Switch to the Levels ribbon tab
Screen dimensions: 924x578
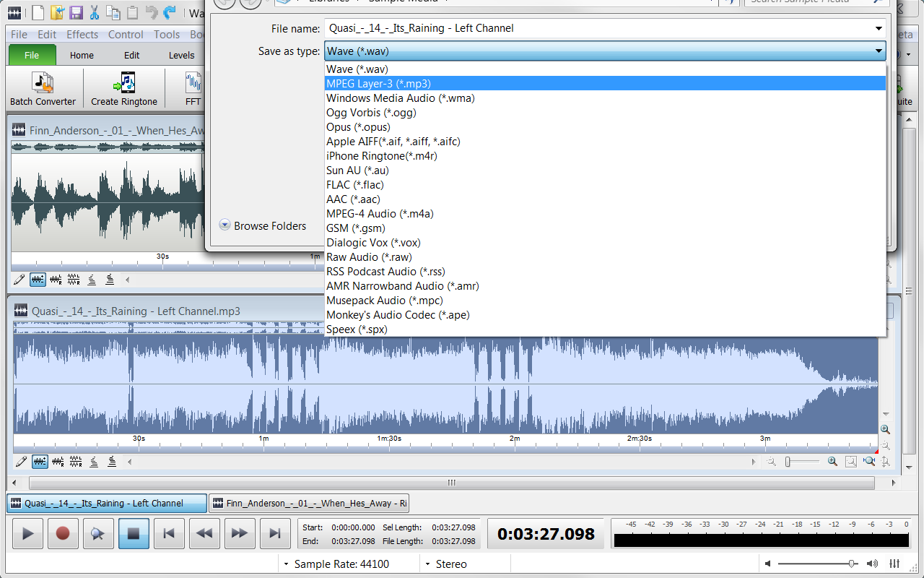[x=181, y=55]
